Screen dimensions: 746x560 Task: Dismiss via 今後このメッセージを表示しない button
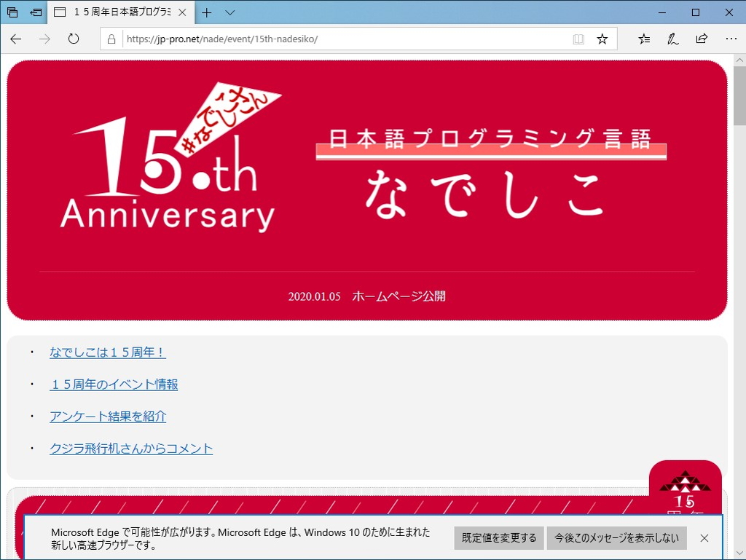pyautogui.click(x=616, y=538)
